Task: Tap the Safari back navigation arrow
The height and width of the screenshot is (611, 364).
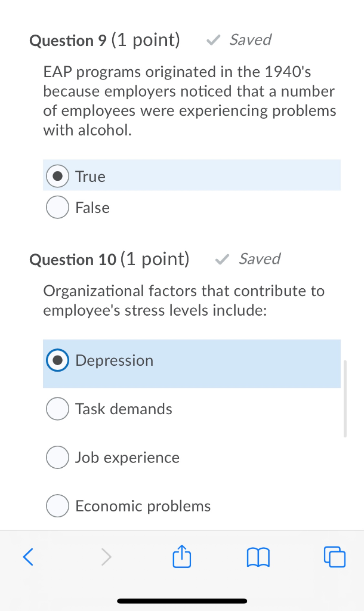Action: tap(27, 557)
